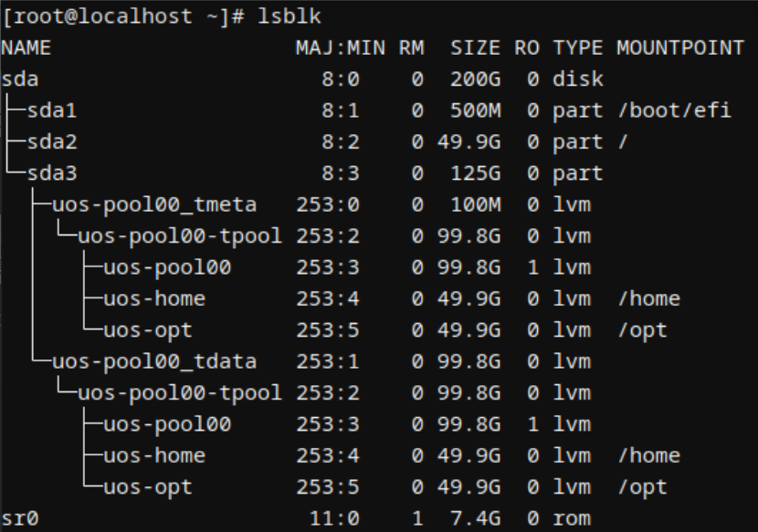Viewport: 758px width, 532px height.
Task: Click the sda2 partition name
Action: 52,142
